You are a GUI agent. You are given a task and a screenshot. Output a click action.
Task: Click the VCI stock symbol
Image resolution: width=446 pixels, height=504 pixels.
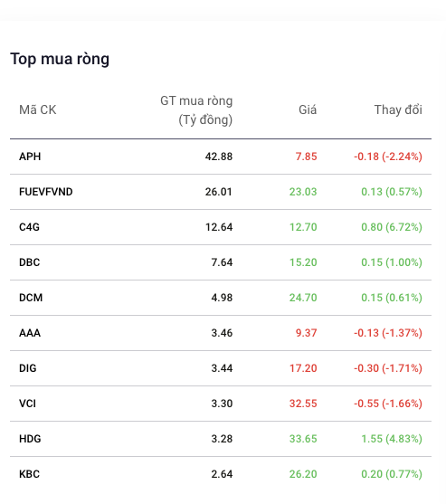pos(28,404)
